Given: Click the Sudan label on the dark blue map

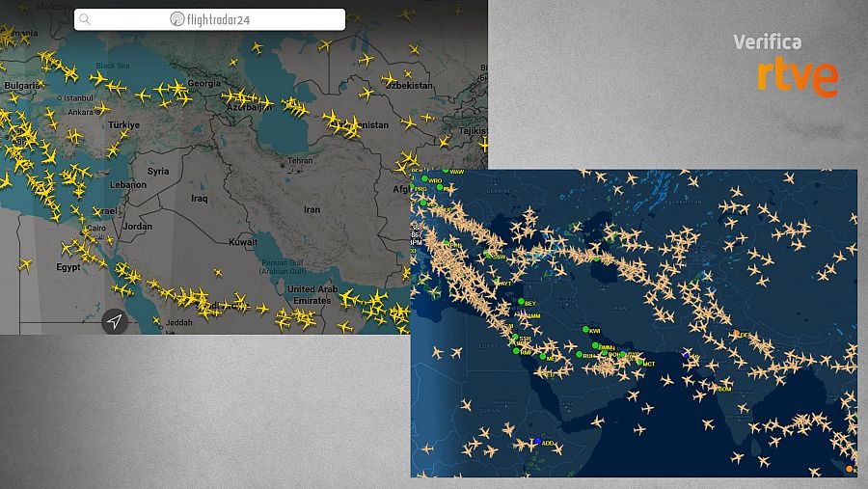Looking at the screenshot, I should (x=489, y=410).
